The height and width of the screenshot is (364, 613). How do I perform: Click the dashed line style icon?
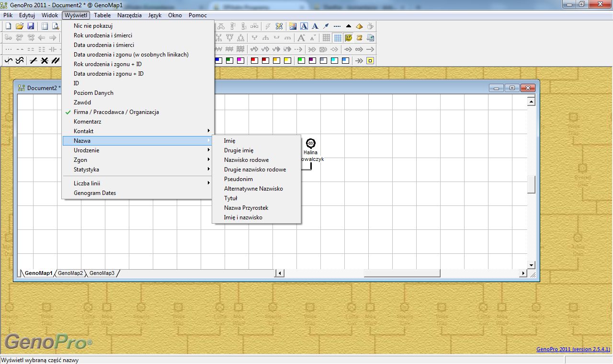click(337, 26)
